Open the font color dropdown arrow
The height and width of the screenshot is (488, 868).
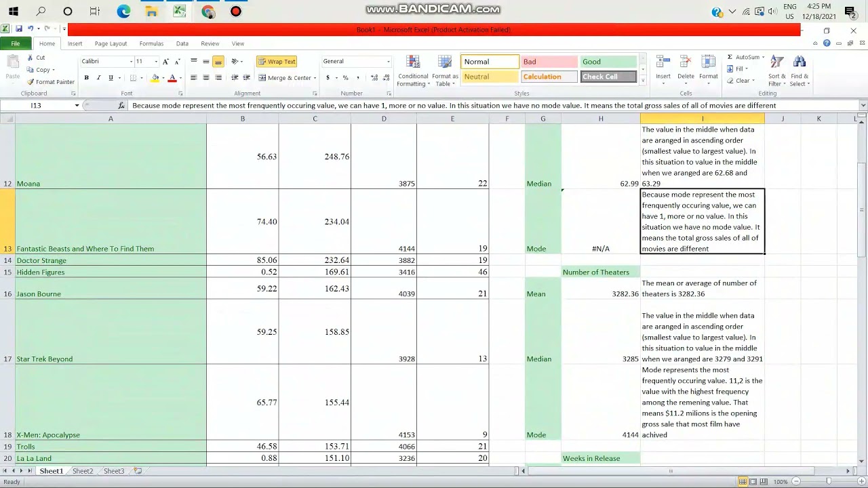(x=180, y=78)
